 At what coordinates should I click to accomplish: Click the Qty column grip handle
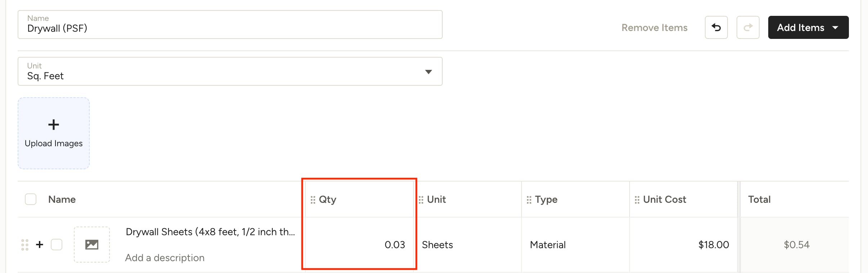point(313,200)
